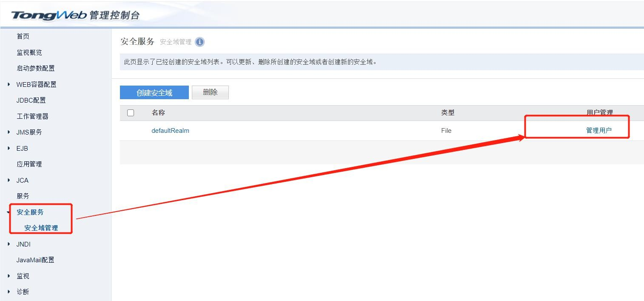Go to the 首页 page

[23, 36]
